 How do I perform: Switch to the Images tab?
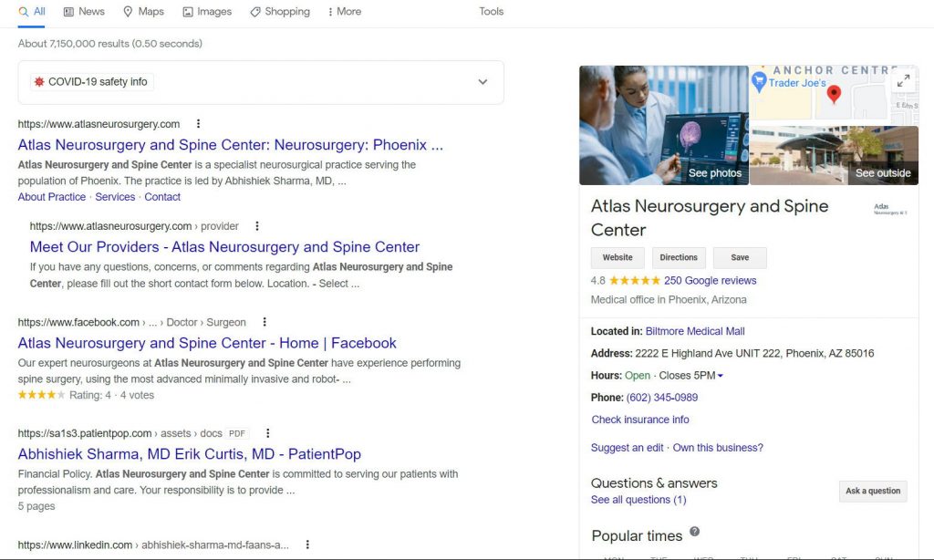[x=207, y=11]
